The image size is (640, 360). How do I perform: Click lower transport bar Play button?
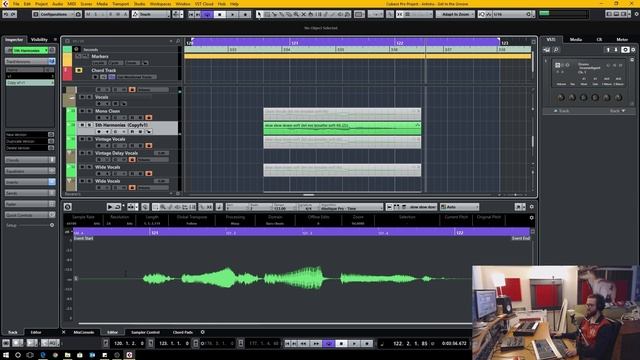(x=354, y=344)
